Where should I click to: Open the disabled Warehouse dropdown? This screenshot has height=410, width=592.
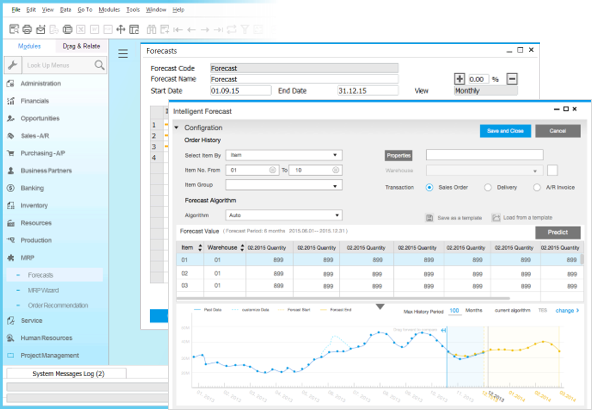coord(484,171)
